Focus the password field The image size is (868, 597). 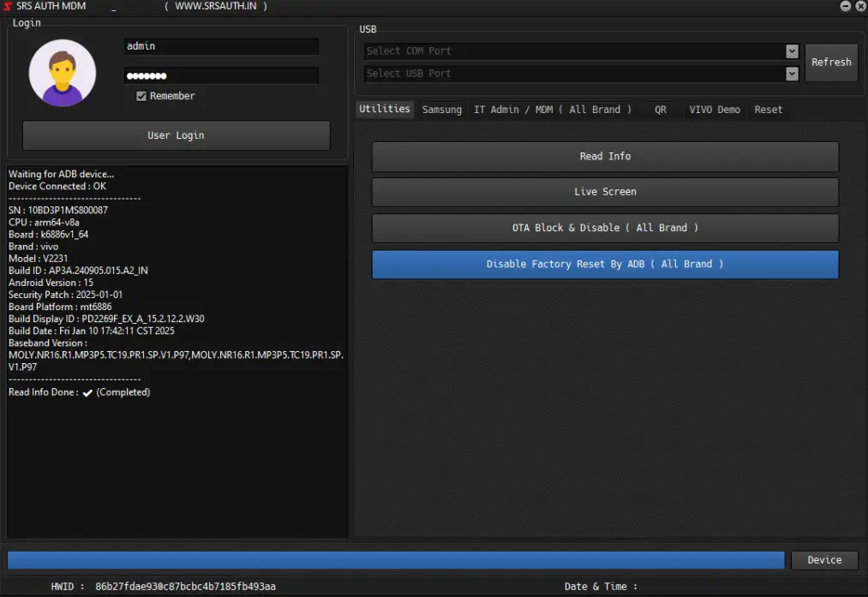221,75
